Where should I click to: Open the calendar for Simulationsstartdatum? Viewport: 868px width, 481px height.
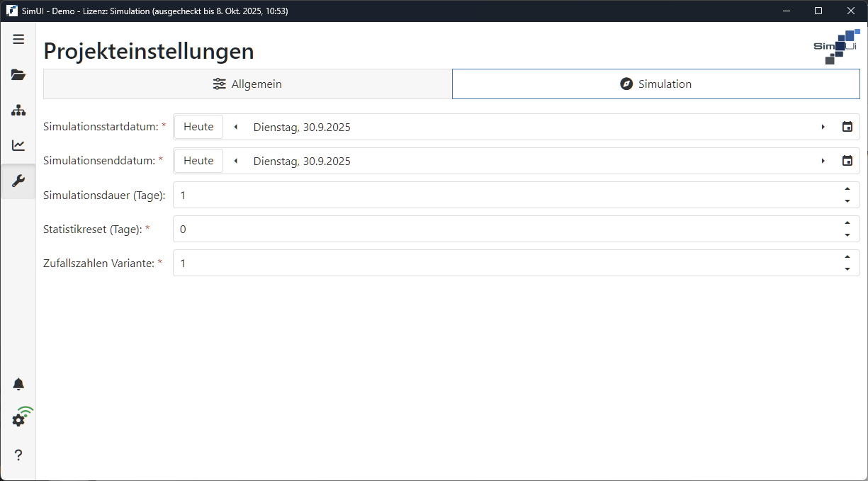(x=847, y=127)
